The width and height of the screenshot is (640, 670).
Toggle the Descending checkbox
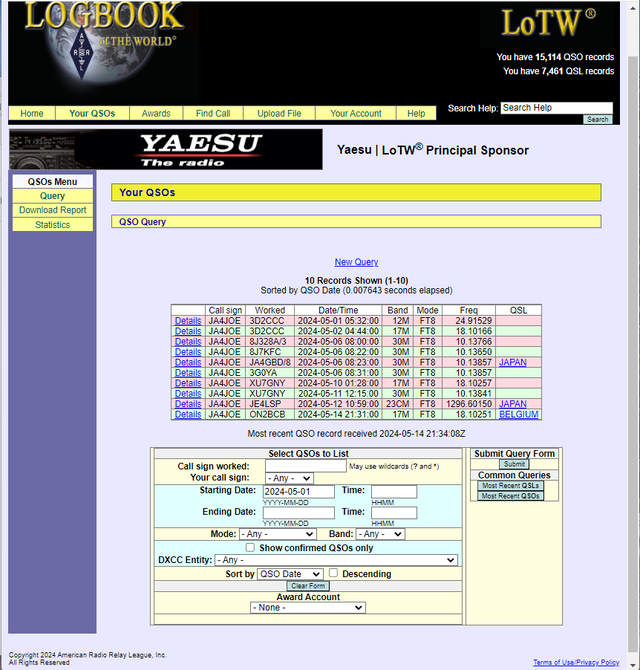coord(334,573)
